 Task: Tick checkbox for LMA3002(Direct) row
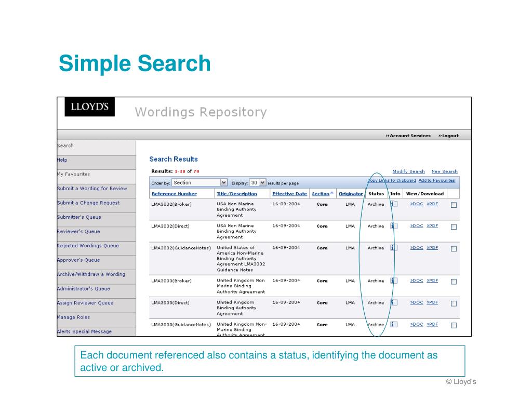(454, 227)
